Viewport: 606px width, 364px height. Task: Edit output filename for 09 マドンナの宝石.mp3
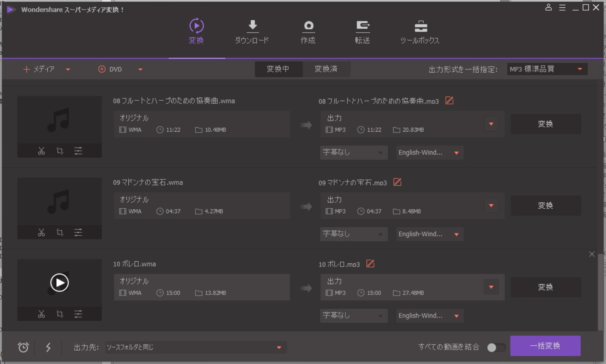click(x=397, y=182)
